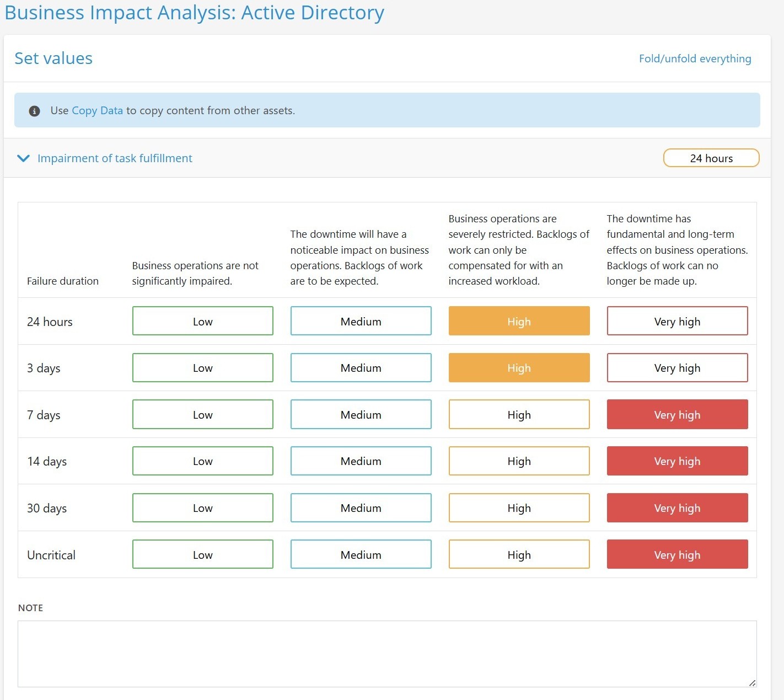
Task: Choose Very high for 3 days row
Action: (677, 368)
